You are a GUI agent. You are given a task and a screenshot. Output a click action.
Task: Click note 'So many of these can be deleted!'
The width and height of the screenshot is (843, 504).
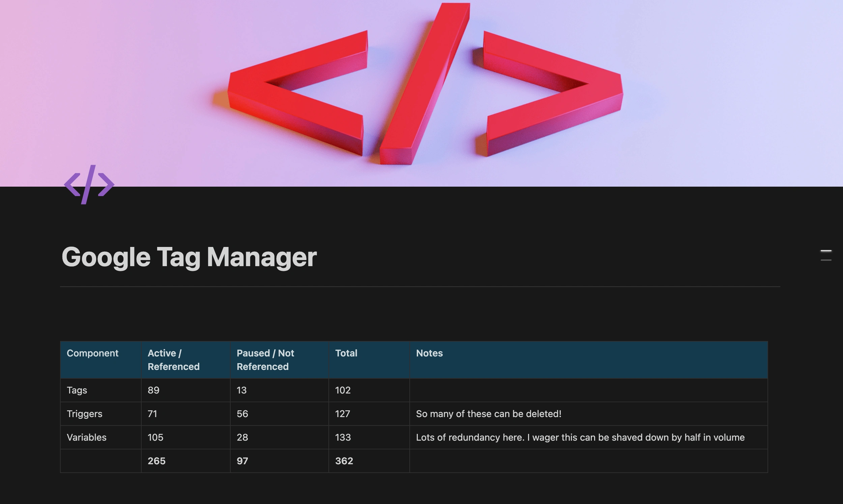point(489,414)
